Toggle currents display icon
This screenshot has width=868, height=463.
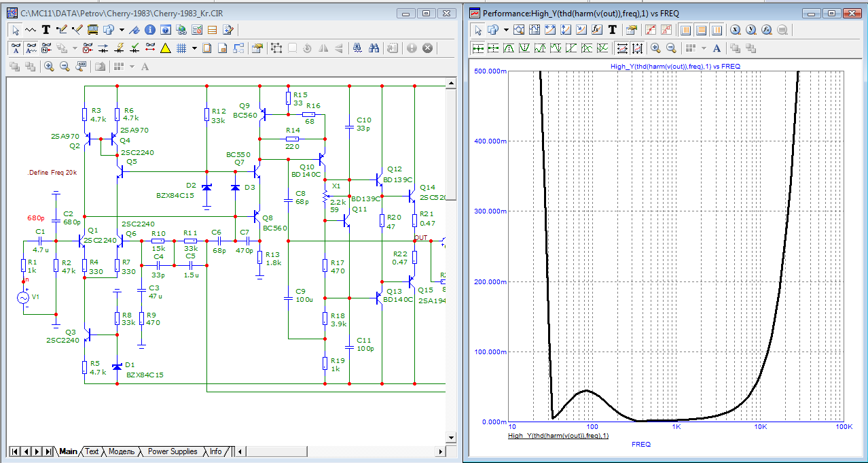pyautogui.click(x=103, y=48)
